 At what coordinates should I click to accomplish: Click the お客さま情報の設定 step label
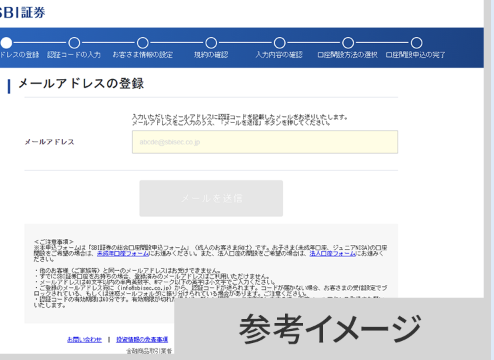[x=143, y=55]
